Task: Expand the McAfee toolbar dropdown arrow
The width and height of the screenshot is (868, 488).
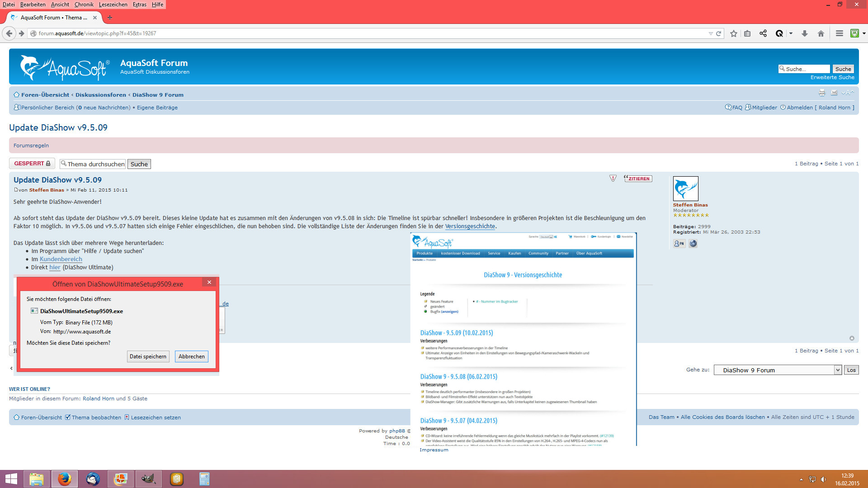Action: click(x=864, y=33)
